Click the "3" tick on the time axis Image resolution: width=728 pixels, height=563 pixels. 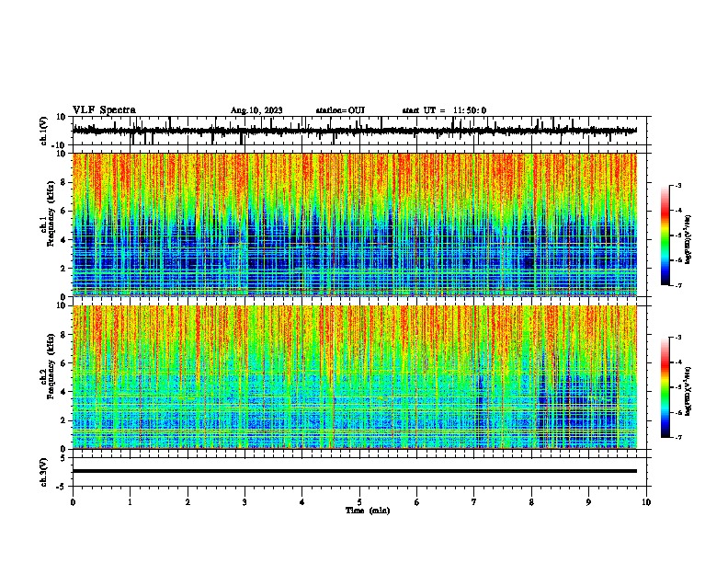tap(245, 502)
